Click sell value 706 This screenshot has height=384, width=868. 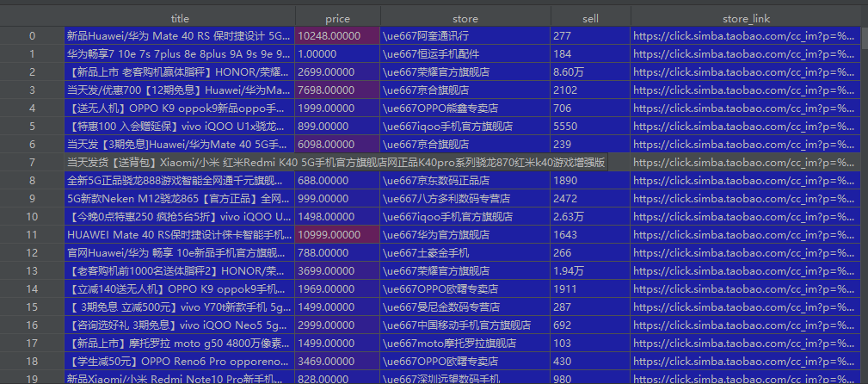coord(591,108)
